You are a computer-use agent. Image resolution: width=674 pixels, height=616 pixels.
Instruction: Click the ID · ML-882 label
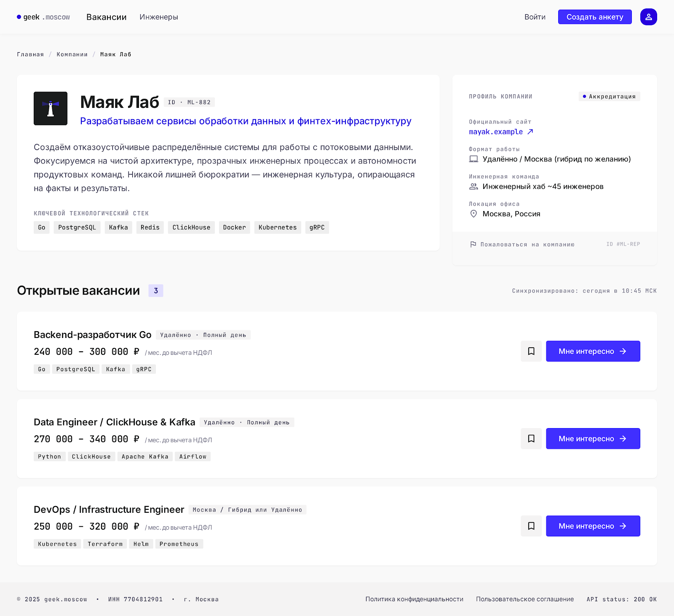[x=189, y=102]
